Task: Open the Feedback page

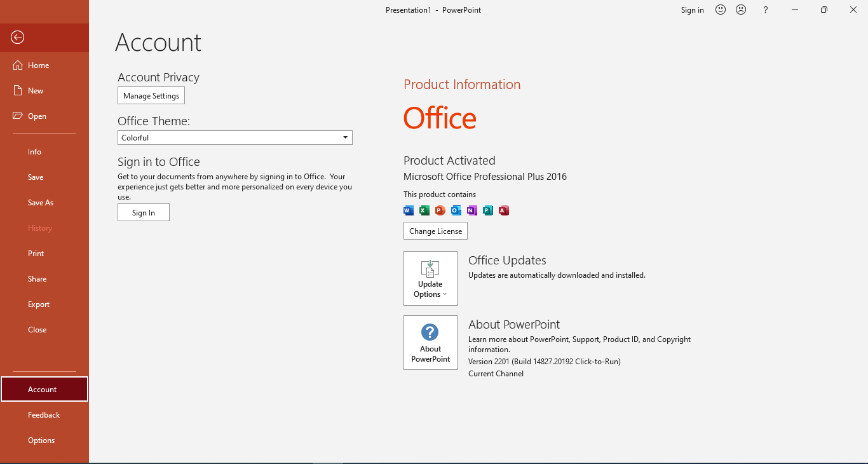Action: click(x=44, y=415)
